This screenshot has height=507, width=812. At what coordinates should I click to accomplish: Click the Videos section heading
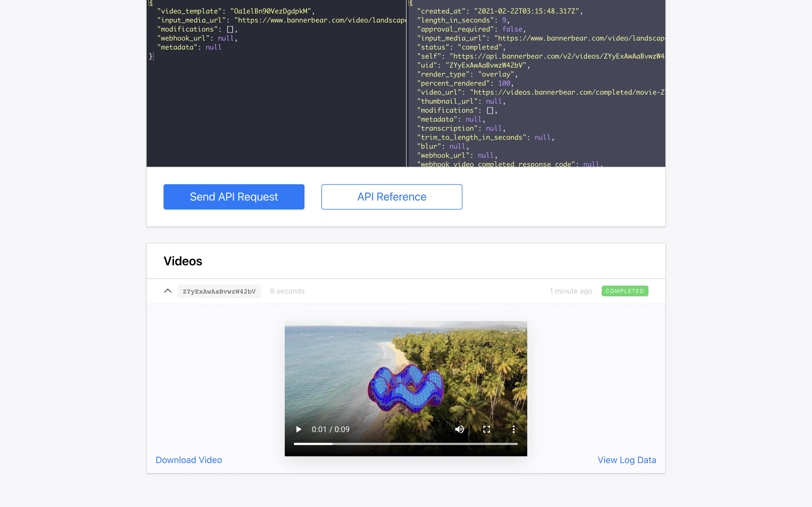183,261
